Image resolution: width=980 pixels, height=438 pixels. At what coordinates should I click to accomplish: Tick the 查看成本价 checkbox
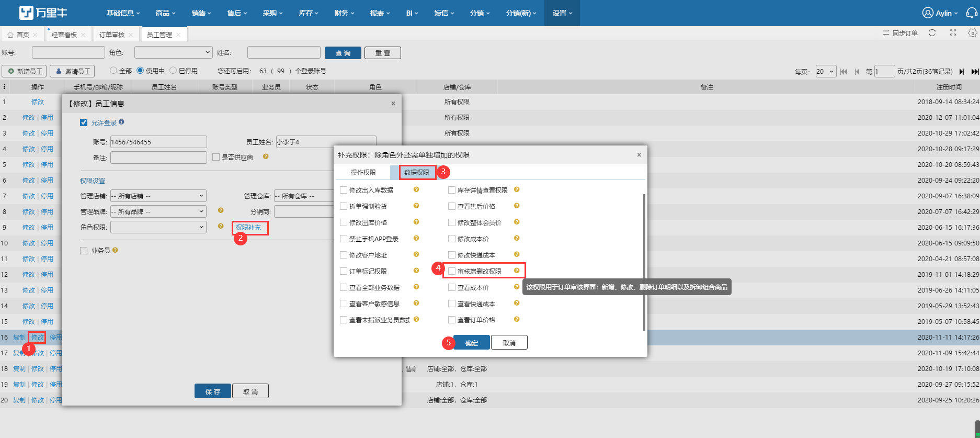[x=452, y=287]
